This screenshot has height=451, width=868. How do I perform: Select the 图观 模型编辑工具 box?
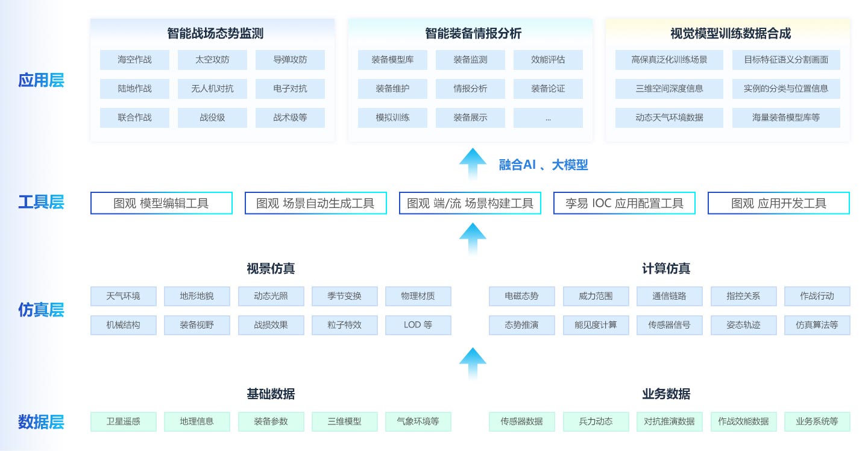point(161,203)
